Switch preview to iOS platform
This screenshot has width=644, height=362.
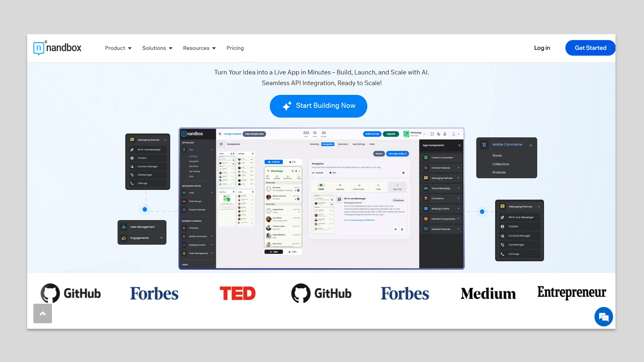point(292,162)
